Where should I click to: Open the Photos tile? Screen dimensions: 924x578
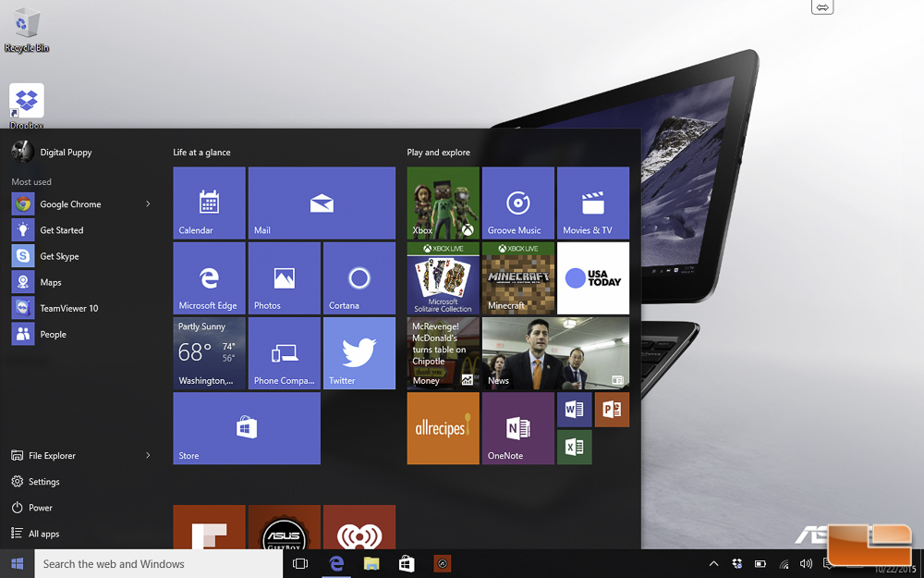tap(285, 277)
